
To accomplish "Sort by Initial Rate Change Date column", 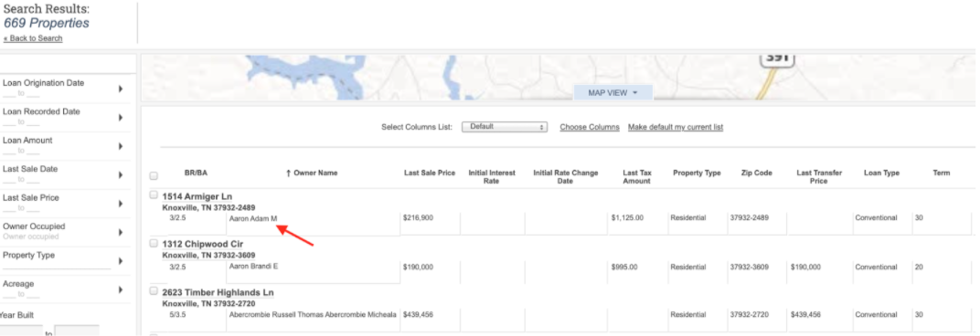I will pos(566,177).
